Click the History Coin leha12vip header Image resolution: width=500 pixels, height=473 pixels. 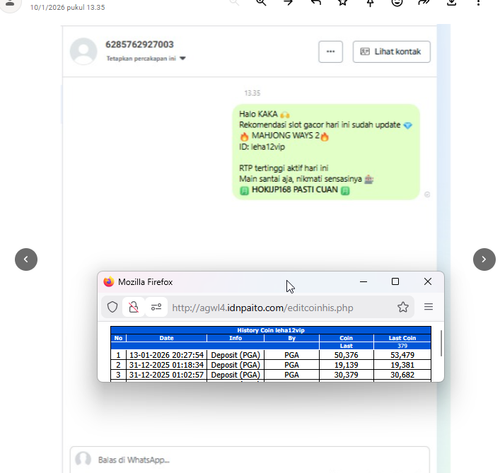[271, 330]
